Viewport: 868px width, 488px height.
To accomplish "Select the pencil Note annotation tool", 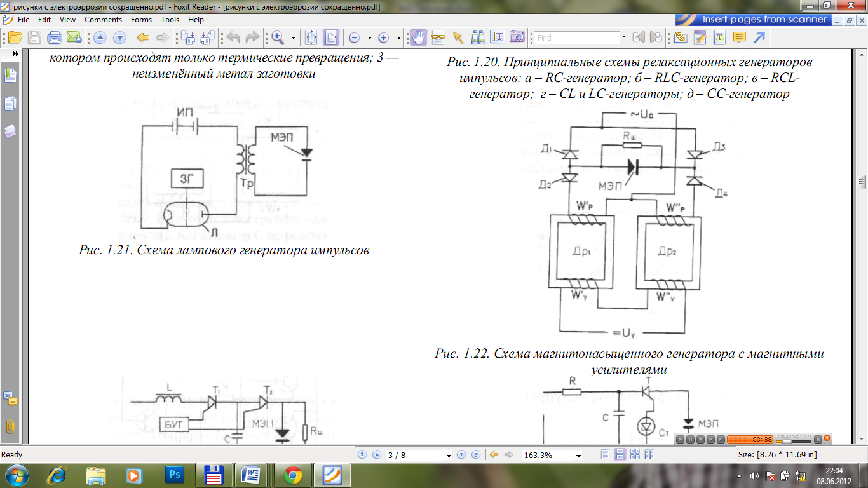I will [700, 37].
